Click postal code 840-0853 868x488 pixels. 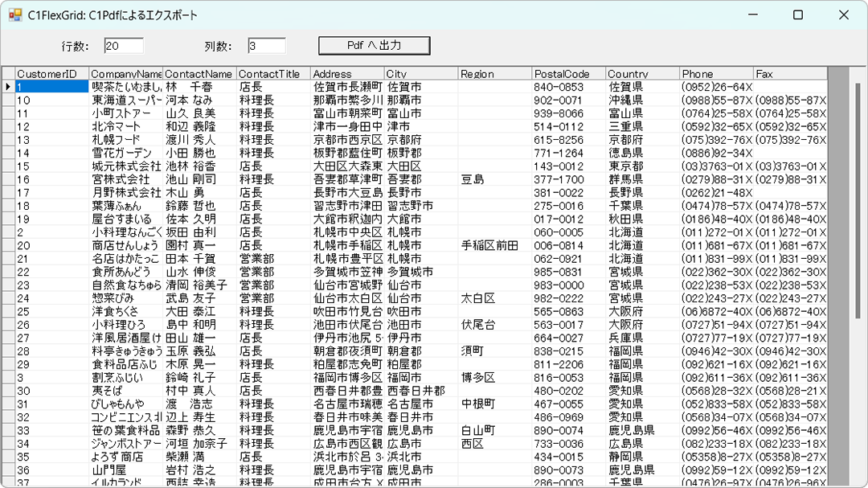click(x=568, y=87)
